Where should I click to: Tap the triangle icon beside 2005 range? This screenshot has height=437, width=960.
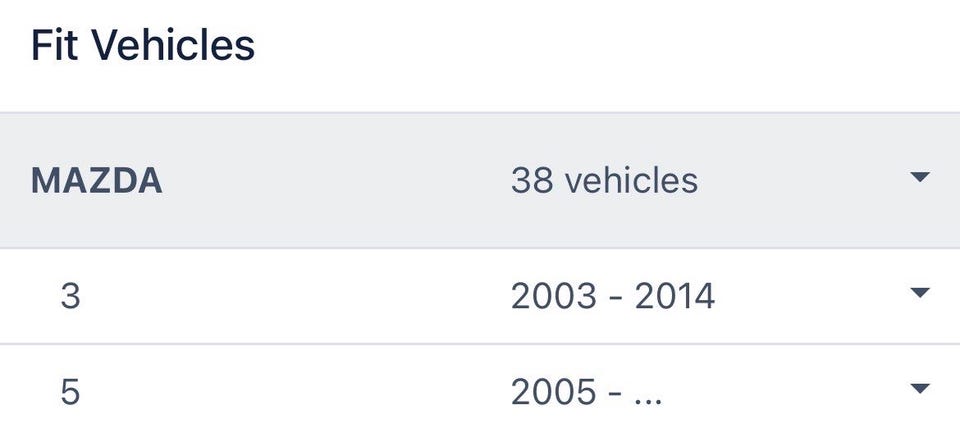click(920, 389)
